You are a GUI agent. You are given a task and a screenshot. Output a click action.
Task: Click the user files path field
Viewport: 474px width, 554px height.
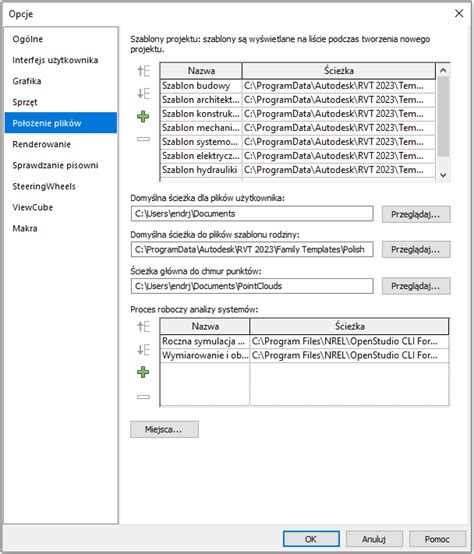click(252, 214)
